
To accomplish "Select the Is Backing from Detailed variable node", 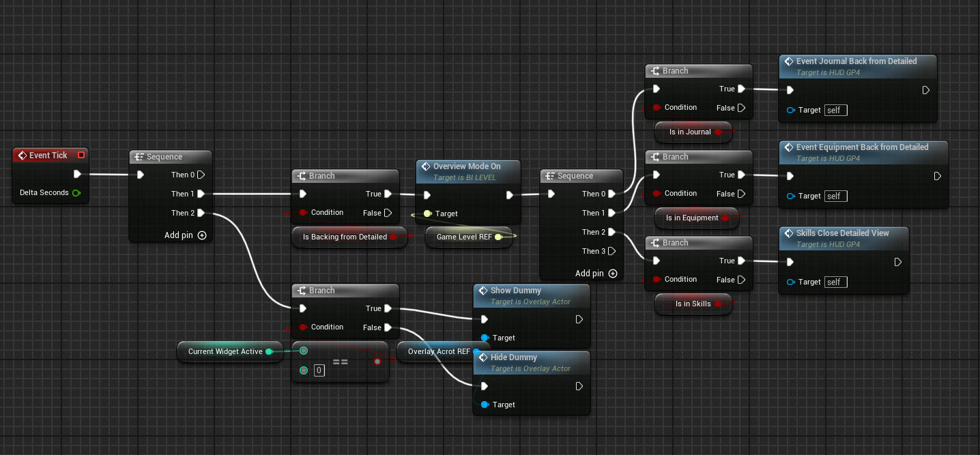I will point(344,237).
